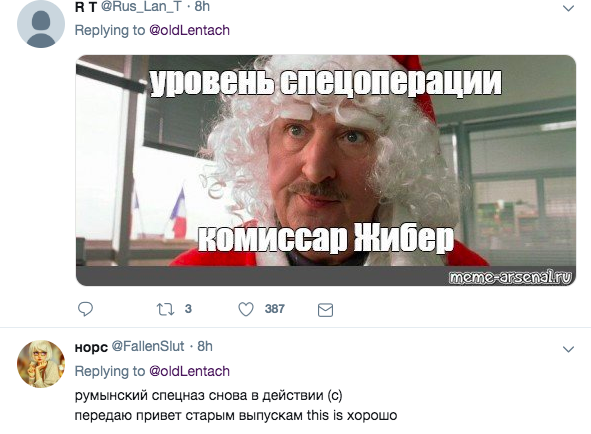
Task: Reply to the R T tweet
Action: (x=85, y=309)
